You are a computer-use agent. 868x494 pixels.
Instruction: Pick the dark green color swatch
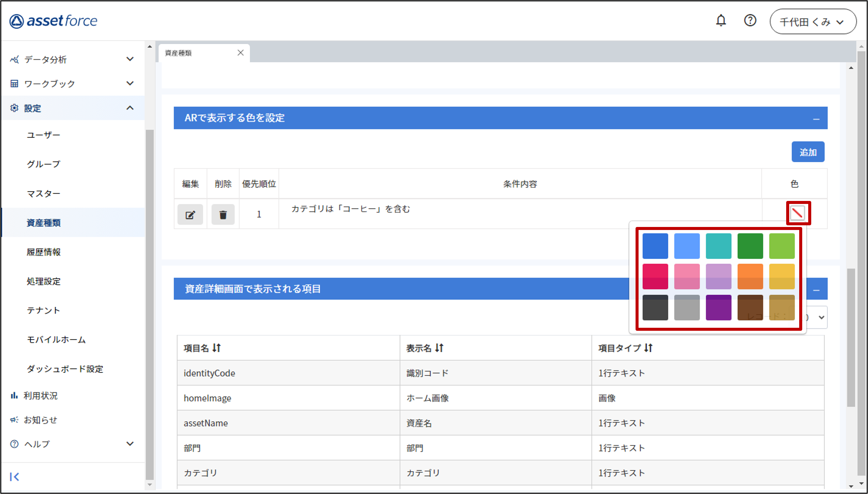750,246
